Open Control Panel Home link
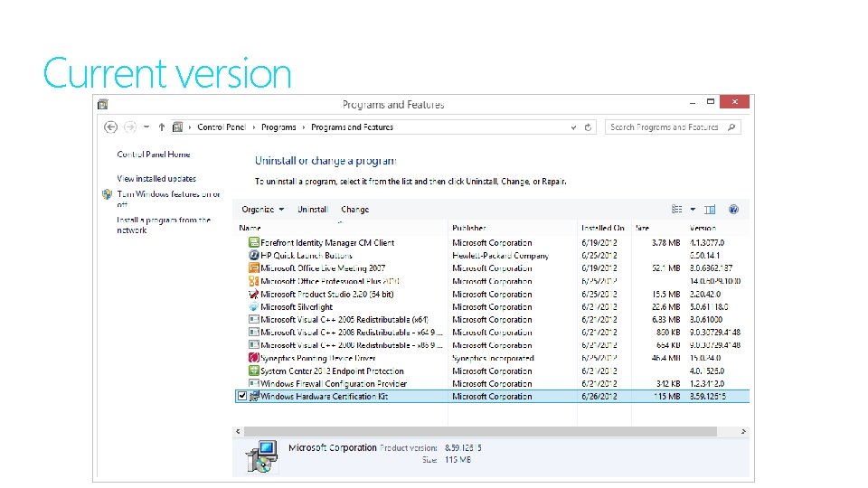Viewport: 868px width, 488px height. (x=154, y=155)
